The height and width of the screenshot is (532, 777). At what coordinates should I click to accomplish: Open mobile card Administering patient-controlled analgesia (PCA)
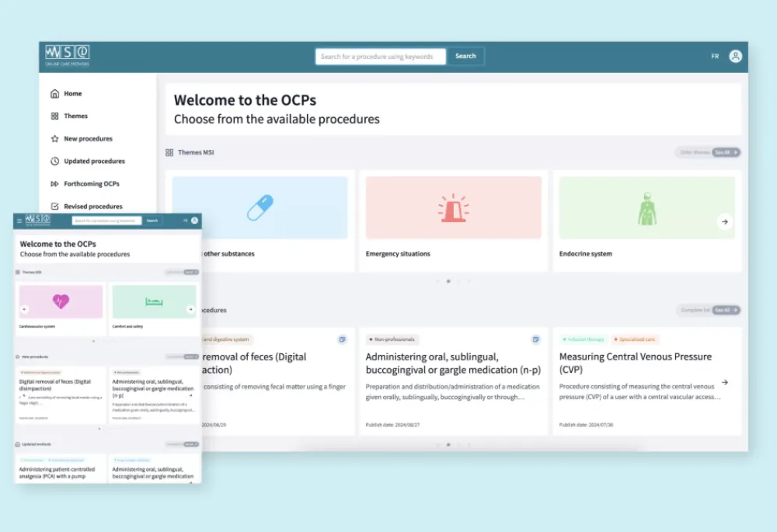61,468
